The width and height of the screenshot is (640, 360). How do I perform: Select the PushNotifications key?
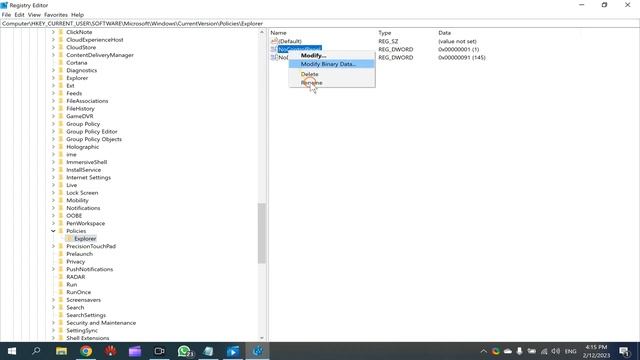coord(90,269)
